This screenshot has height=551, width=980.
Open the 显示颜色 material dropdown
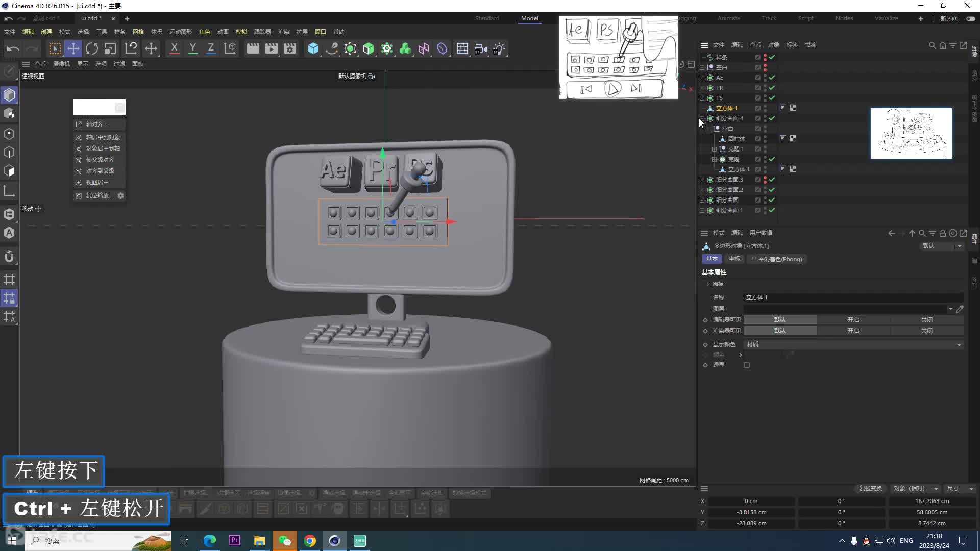(853, 345)
